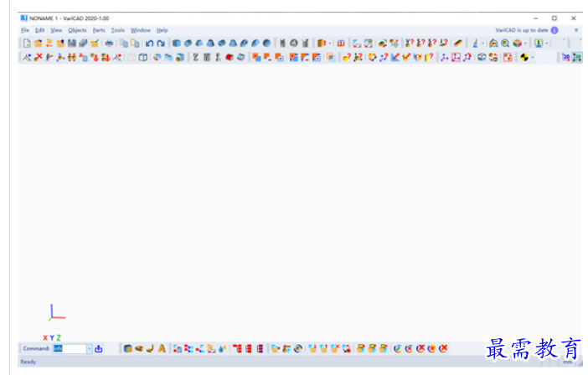The width and height of the screenshot is (588, 375).
Task: Click the letter A text icon in bottom toolbar
Action: [162, 349]
